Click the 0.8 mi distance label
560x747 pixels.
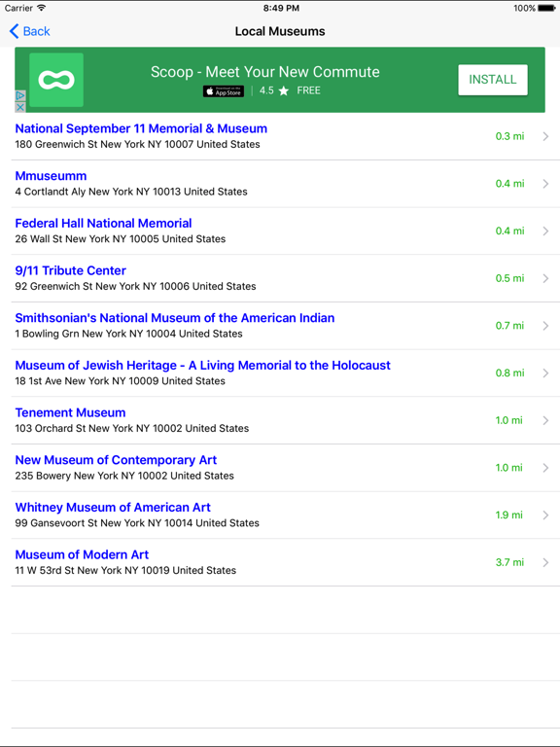click(509, 373)
